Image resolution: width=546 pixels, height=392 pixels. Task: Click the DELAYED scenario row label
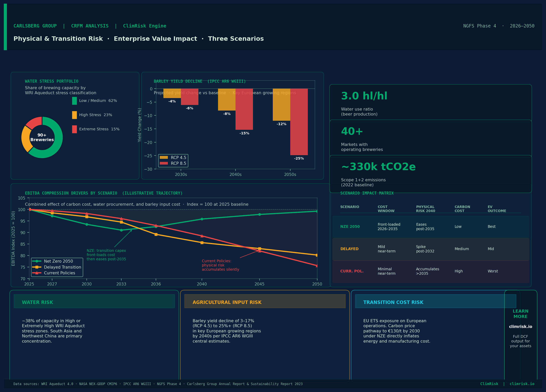point(349,249)
